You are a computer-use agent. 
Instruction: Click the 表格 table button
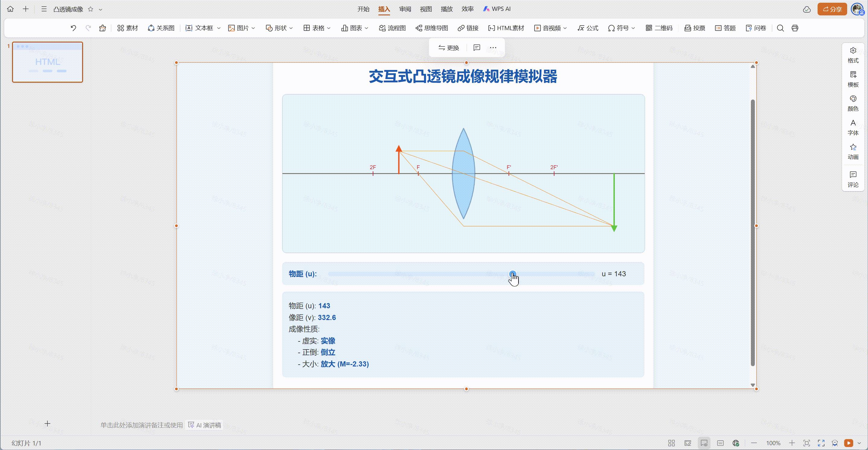click(x=314, y=28)
